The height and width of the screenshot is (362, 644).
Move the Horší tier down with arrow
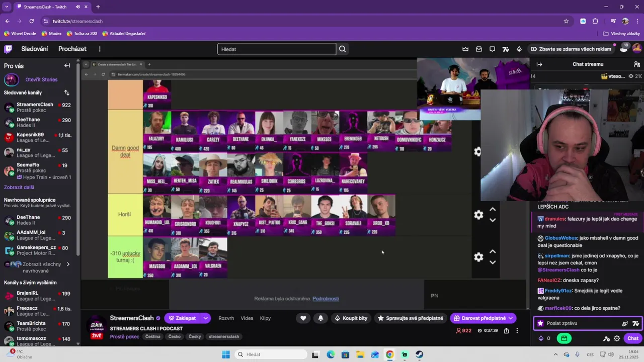click(x=493, y=220)
